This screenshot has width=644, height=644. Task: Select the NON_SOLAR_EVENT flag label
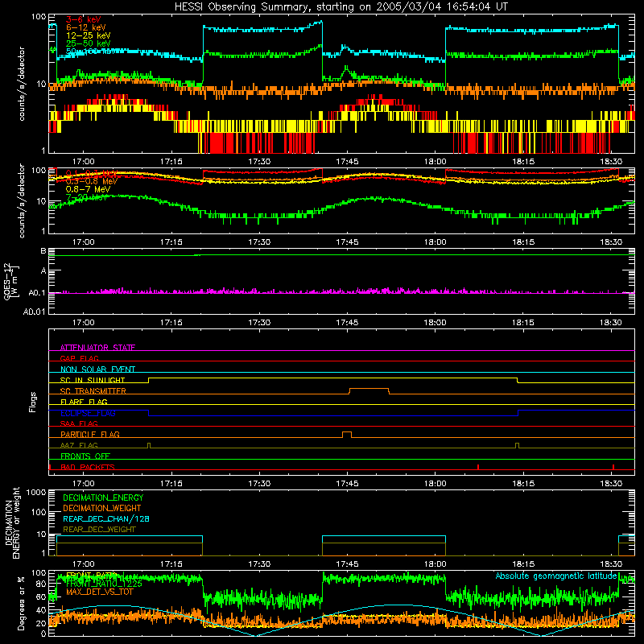(97, 369)
